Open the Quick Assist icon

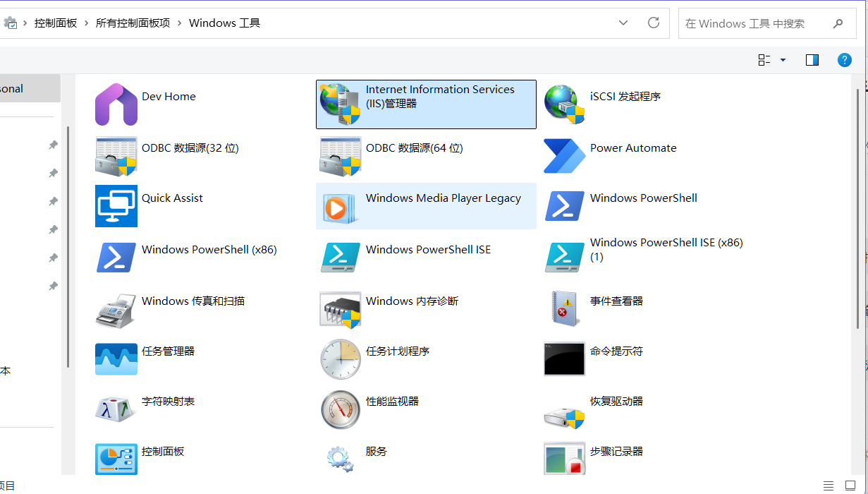tap(116, 206)
